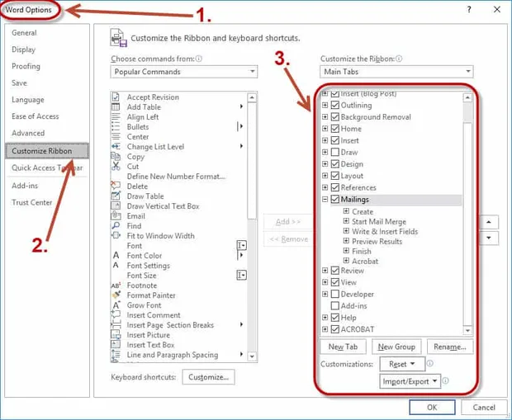Click the Find magnifier icon

[116, 225]
